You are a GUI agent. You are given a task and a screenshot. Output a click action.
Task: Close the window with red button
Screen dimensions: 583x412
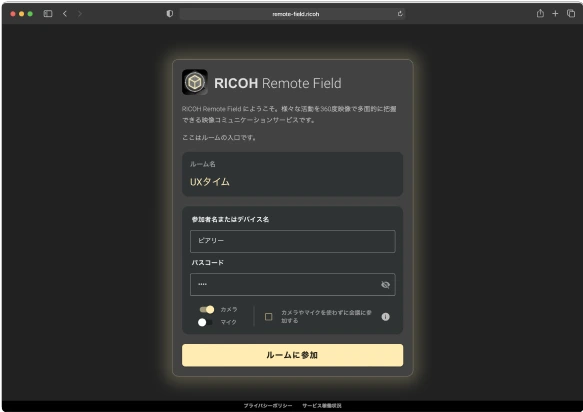[13, 14]
